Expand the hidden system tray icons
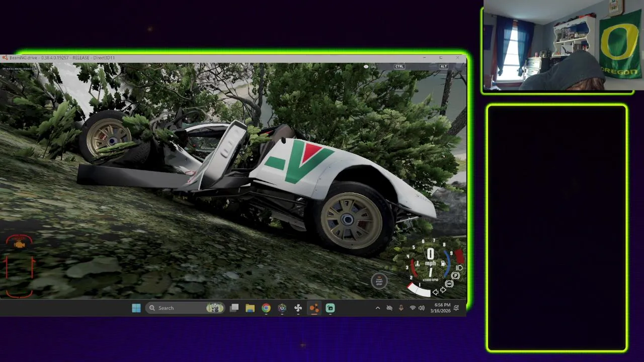This screenshot has height=362, width=644. (378, 308)
